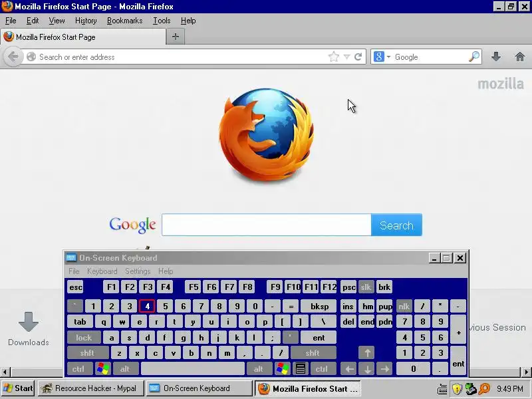Click the numpad plus key

(x=458, y=329)
